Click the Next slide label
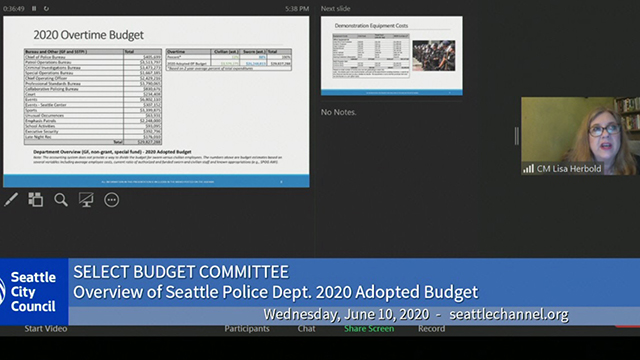 tap(336, 9)
